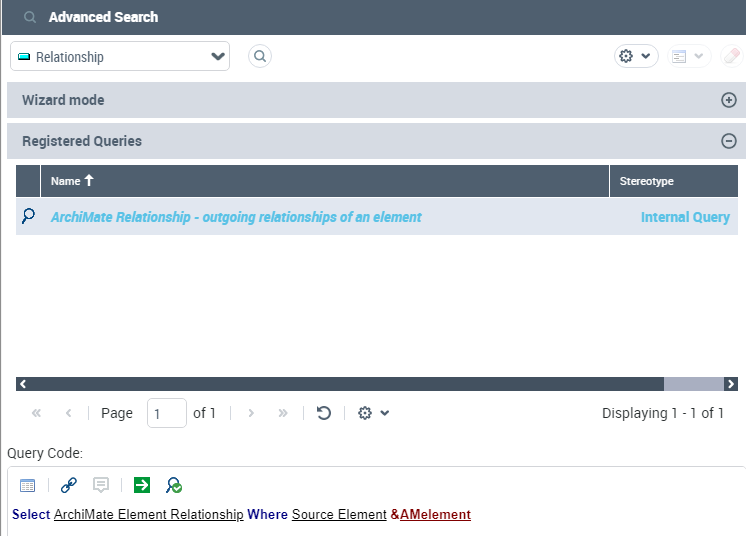
Task: Refresh the query list
Action: [x=324, y=413]
